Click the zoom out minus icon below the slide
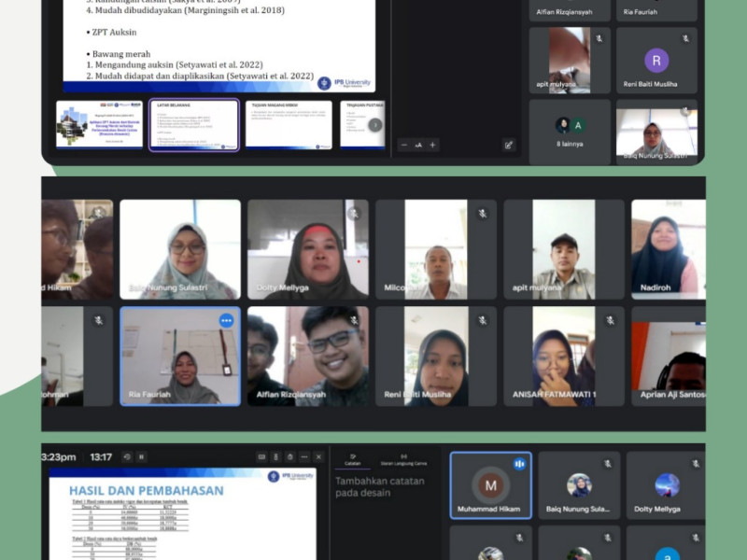Screen dimensions: 747x560 (x=404, y=146)
